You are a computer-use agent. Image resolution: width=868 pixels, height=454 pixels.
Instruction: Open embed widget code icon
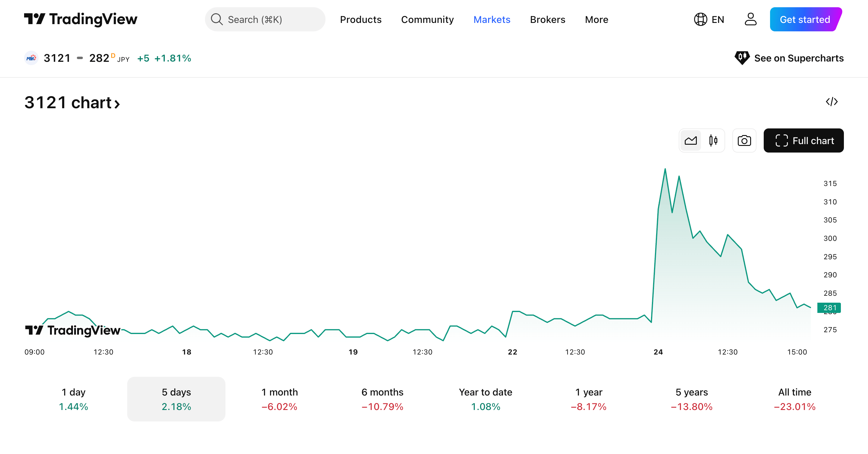[831, 102]
